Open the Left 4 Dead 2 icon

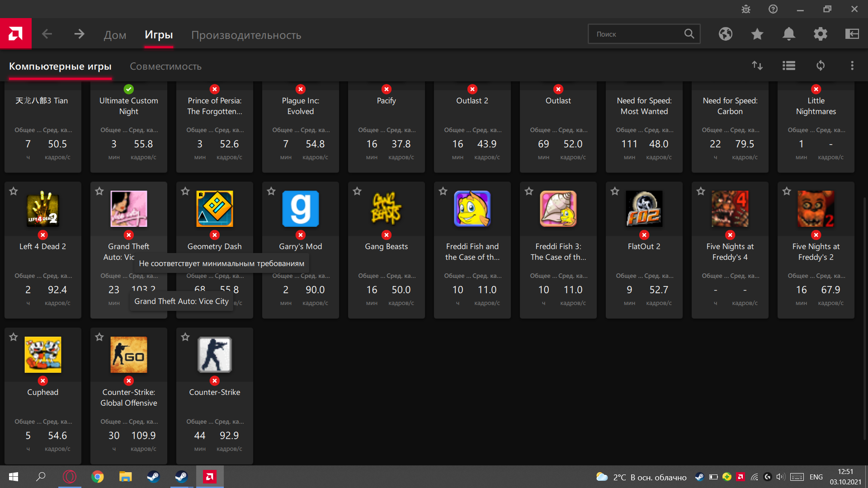(x=43, y=209)
